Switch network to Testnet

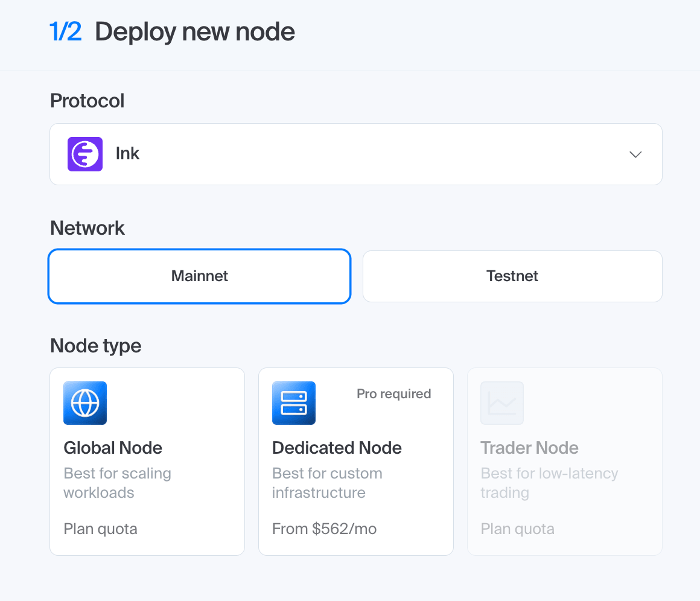pos(512,276)
